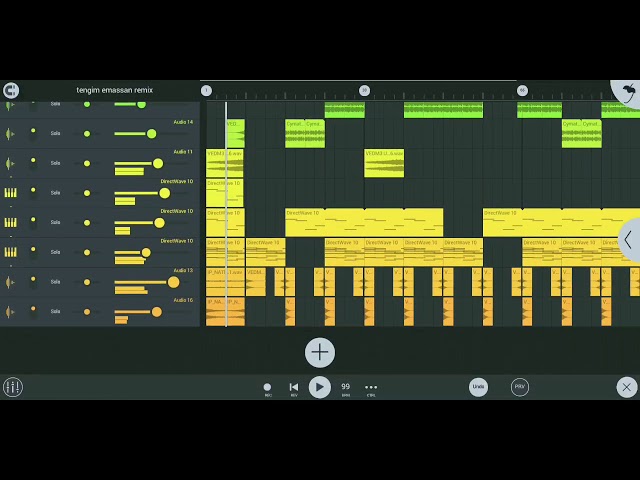
Task: Toggle the mute dot on Audio 13 track
Action: [87, 282]
